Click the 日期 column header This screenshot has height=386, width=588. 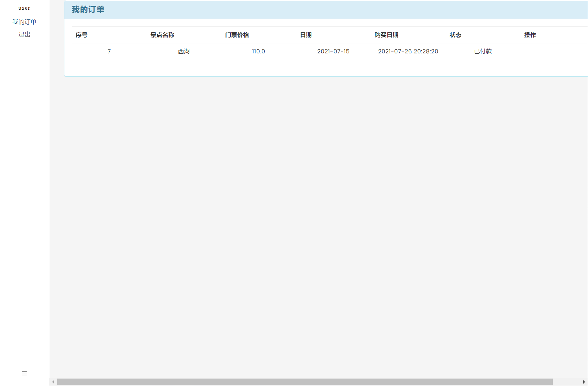coord(305,35)
